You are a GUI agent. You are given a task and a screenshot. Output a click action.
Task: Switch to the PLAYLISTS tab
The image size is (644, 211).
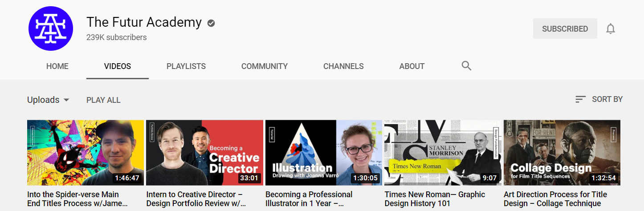tap(186, 66)
